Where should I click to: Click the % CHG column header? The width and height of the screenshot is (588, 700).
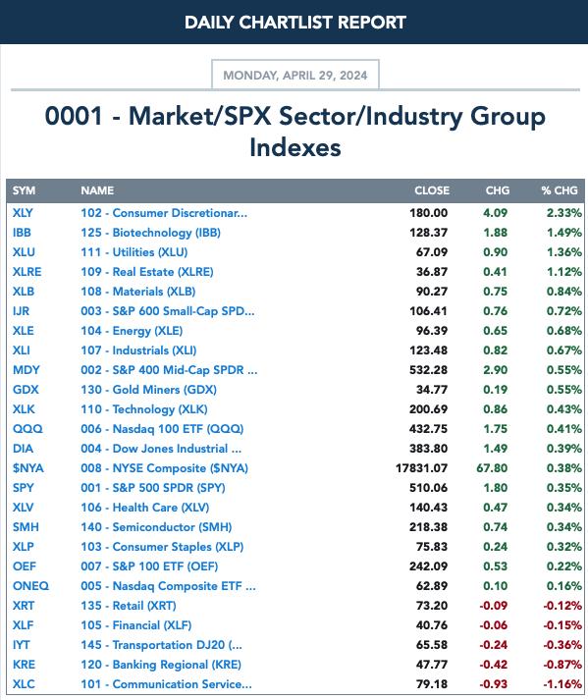(560, 190)
